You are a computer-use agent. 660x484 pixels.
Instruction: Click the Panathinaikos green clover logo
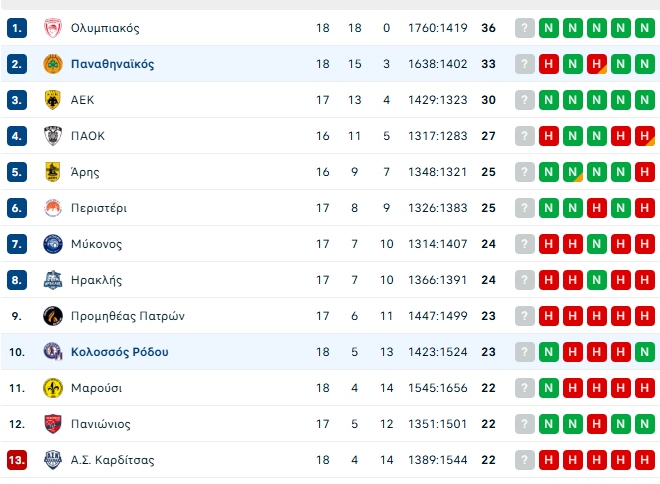[53, 64]
